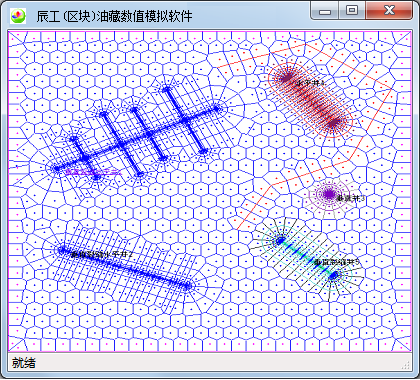Screen dimensions: 420x380
Task: Select the 水平井4 label on the red well
Action: pyautogui.click(x=310, y=82)
